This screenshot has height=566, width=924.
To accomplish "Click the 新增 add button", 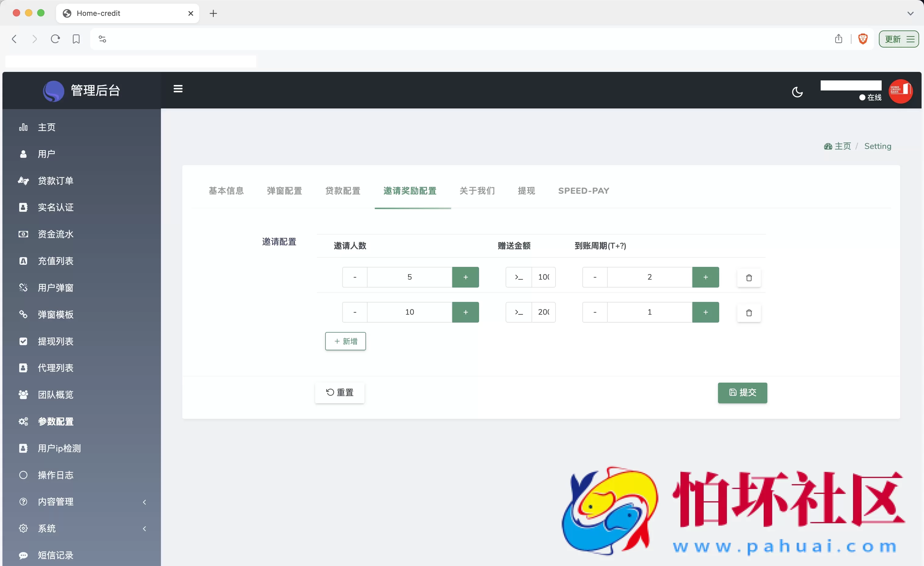I will (345, 341).
